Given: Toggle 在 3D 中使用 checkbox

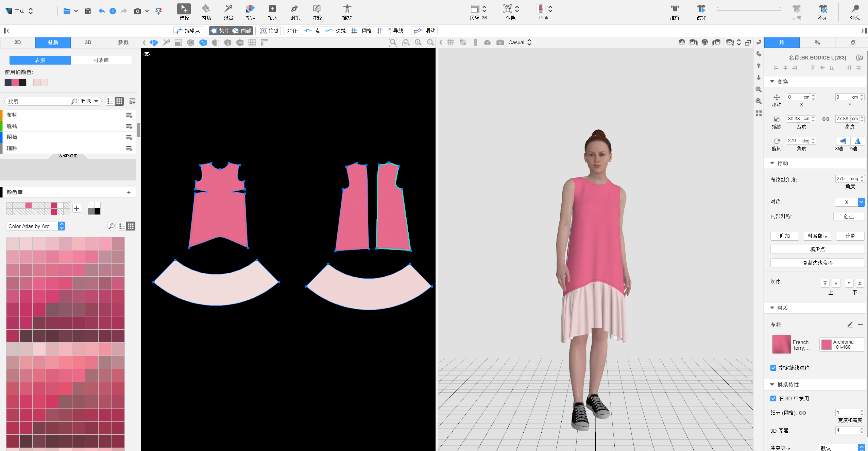Looking at the screenshot, I should pos(773,398).
